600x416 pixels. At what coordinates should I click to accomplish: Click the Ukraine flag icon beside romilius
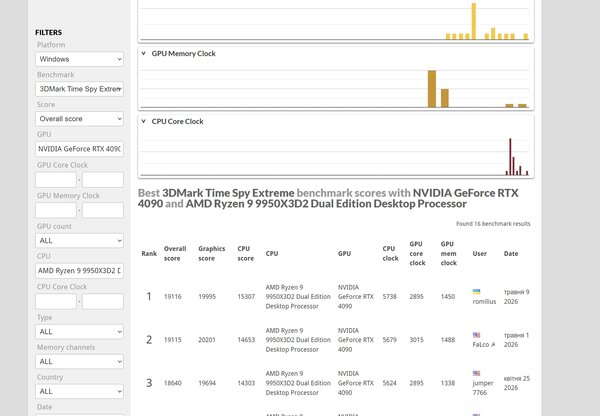pos(476,292)
